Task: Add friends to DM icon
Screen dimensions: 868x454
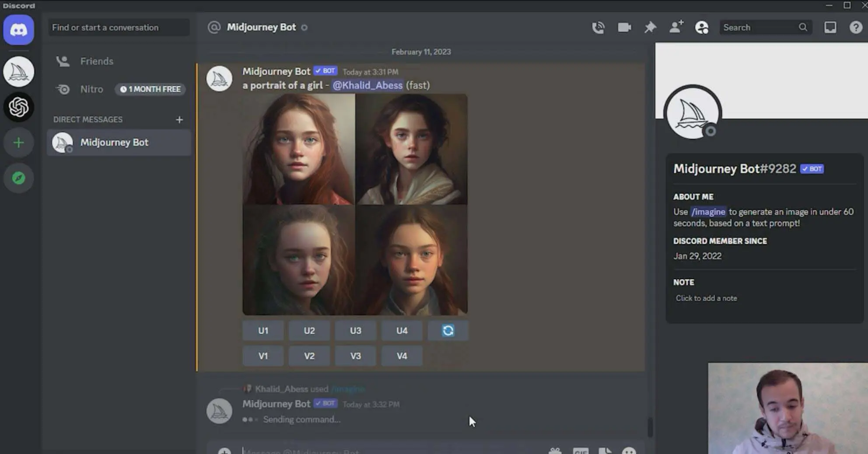Action: point(676,28)
